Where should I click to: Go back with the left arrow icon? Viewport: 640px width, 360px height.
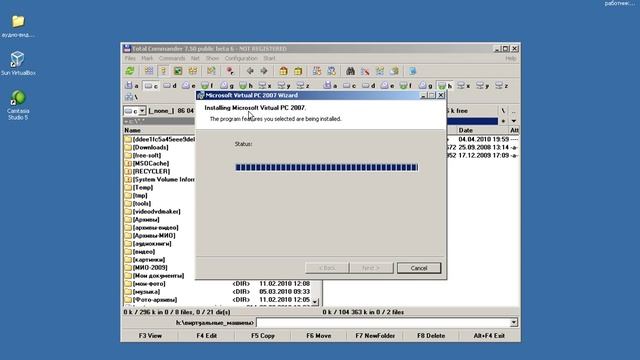click(250, 71)
